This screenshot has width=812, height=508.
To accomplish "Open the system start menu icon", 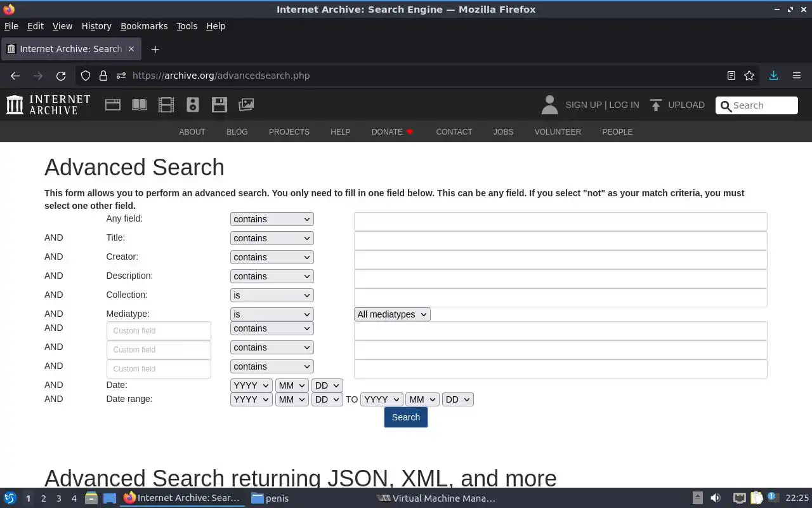I will pyautogui.click(x=10, y=498).
